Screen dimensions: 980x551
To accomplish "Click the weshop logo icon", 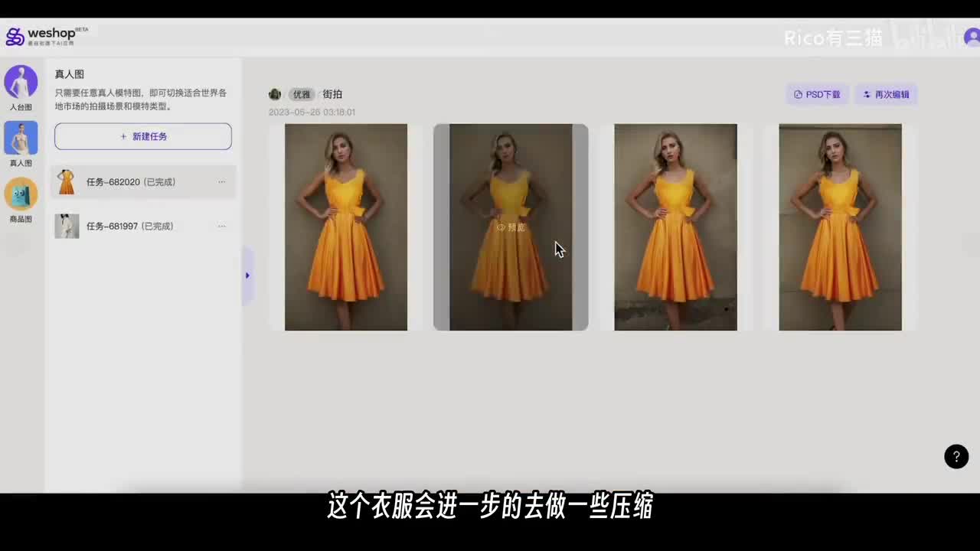I will (15, 37).
